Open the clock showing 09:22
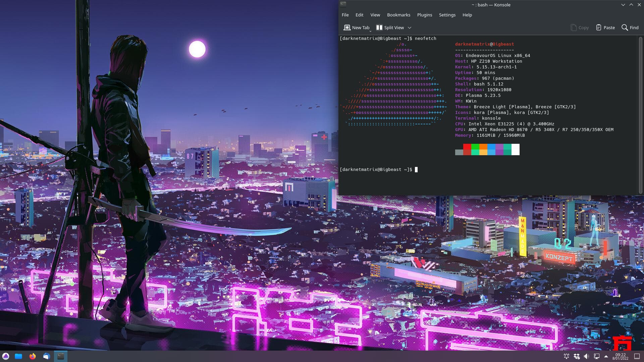Screen dimensions: 644x362 pos(621,356)
